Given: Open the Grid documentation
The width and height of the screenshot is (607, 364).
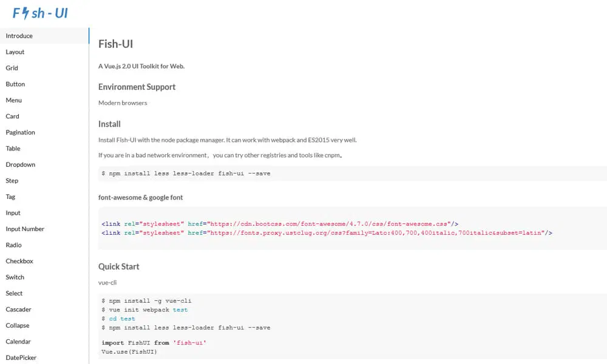Looking at the screenshot, I should [44, 68].
